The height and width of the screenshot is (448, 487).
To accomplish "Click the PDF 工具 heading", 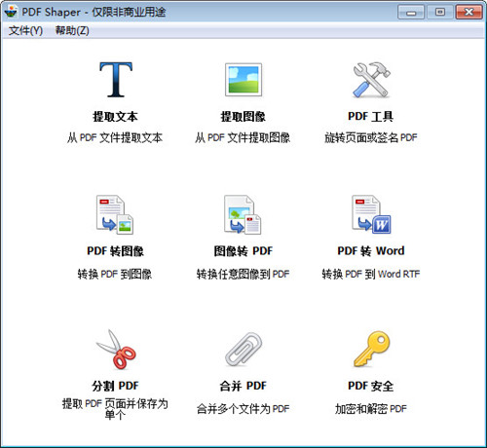I will tap(370, 117).
